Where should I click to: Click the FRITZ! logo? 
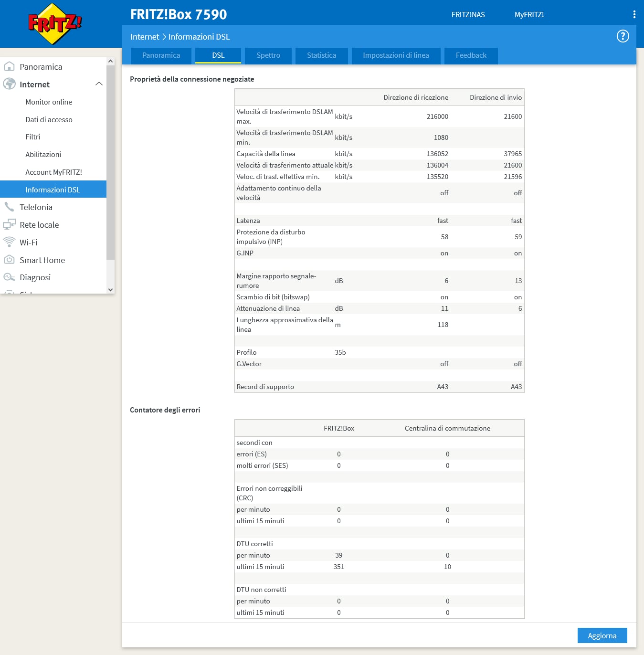click(x=55, y=24)
